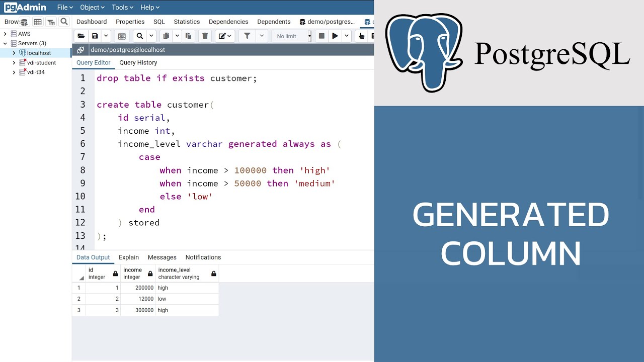
Task: Select the Data Output tab
Action: 93,257
